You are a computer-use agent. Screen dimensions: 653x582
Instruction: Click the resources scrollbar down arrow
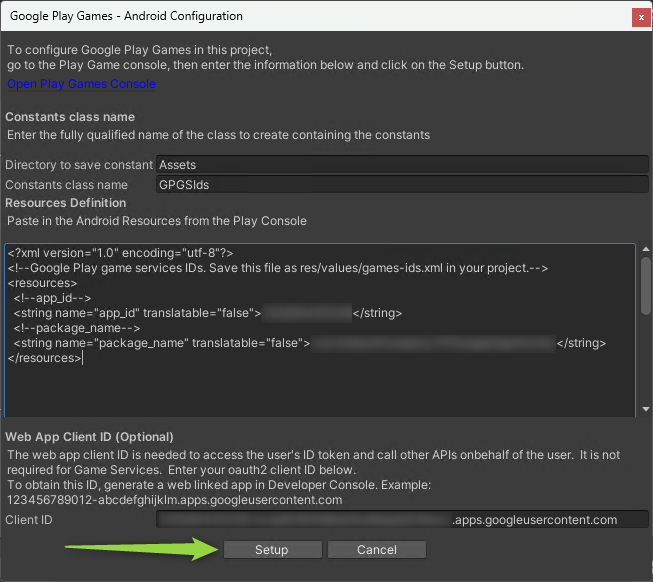[646, 409]
